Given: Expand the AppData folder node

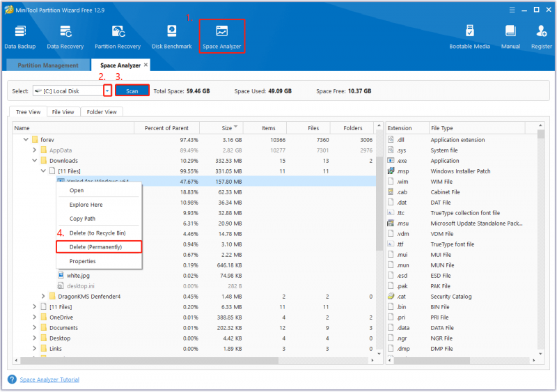Looking at the screenshot, I should tap(34, 150).
